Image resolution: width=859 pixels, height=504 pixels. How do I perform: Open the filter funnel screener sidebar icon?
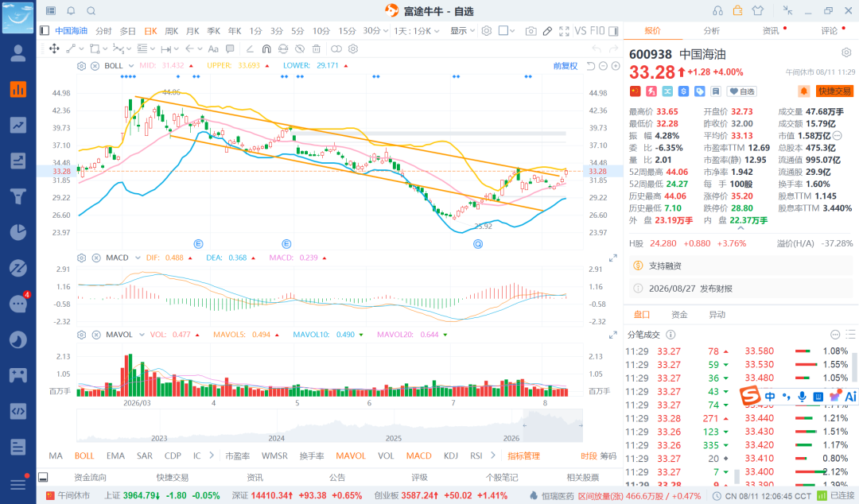click(x=18, y=196)
